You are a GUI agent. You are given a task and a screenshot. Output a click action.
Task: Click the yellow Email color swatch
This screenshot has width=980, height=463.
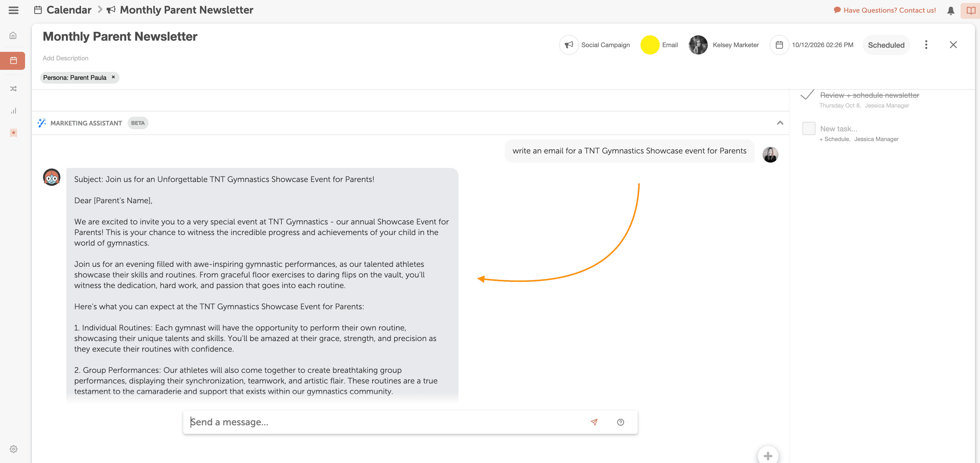click(650, 45)
